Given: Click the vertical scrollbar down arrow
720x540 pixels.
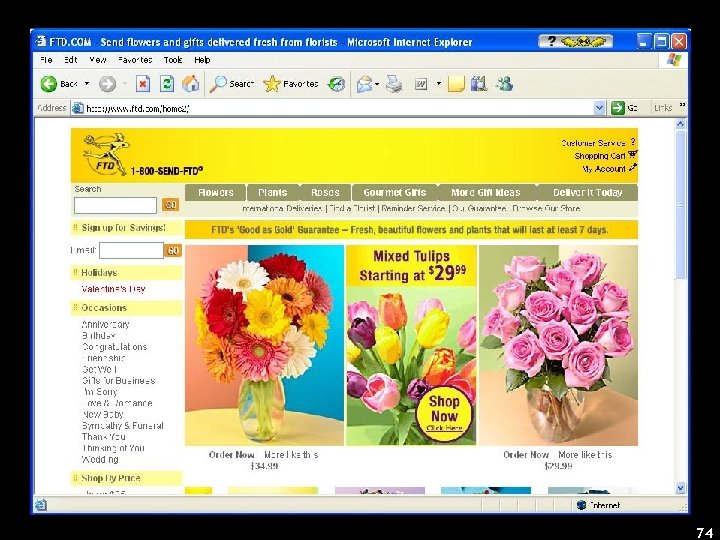Looking at the screenshot, I should (681, 488).
